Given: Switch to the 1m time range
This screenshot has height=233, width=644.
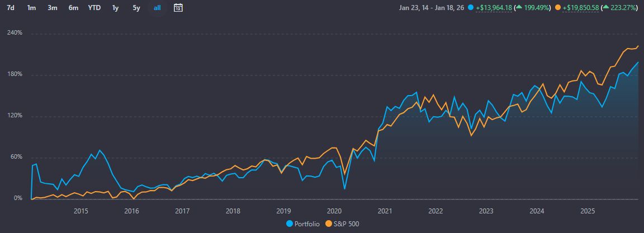Looking at the screenshot, I should 31,8.
